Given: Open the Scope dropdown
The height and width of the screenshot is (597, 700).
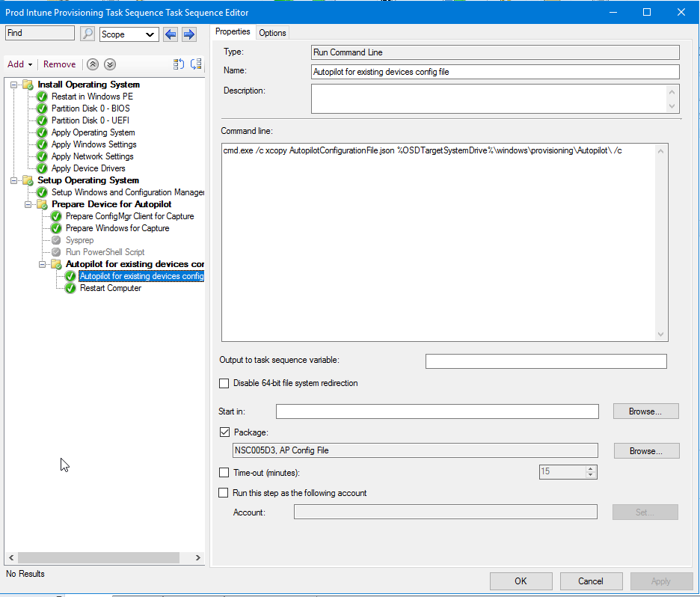Looking at the screenshot, I should [x=129, y=34].
